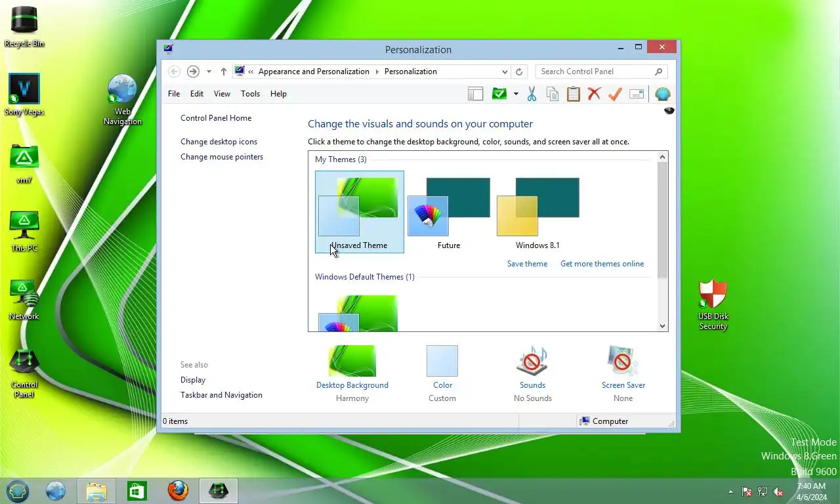Open dropdown arrow beside green folder icon

coord(516,94)
